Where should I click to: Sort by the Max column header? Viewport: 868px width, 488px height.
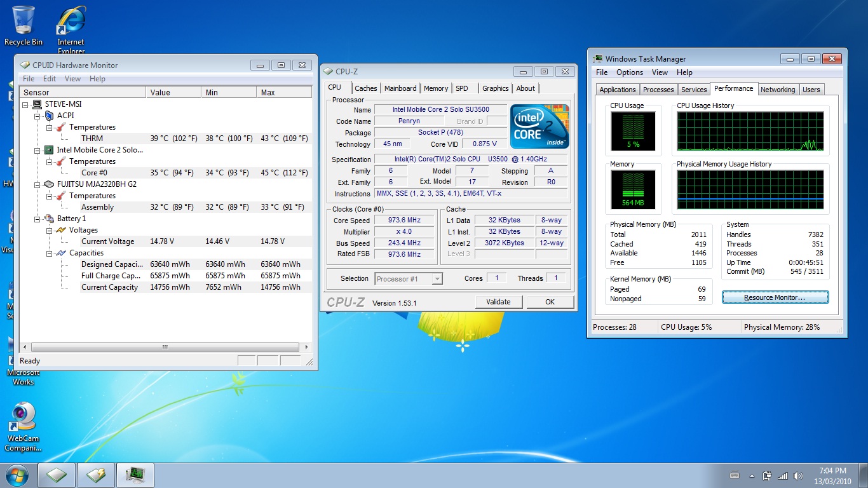click(284, 92)
